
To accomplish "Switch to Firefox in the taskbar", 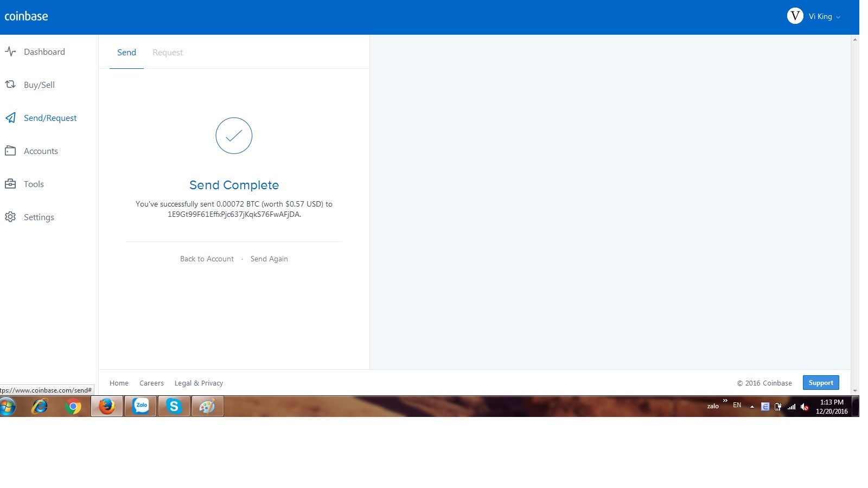I will 107,406.
